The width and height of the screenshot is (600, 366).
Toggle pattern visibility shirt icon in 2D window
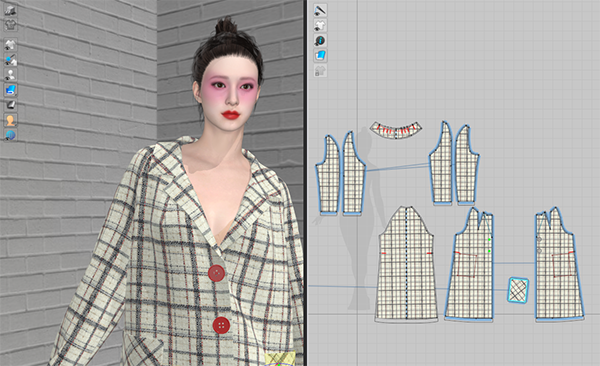point(320,25)
